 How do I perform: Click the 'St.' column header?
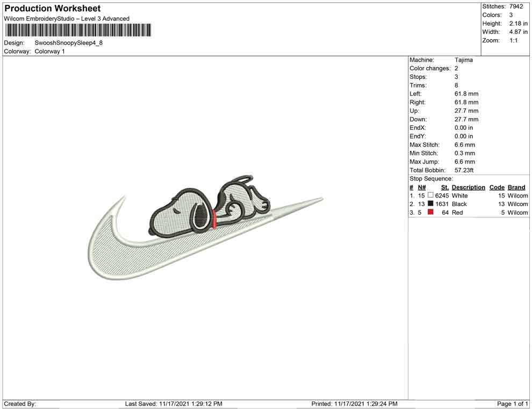(445, 187)
